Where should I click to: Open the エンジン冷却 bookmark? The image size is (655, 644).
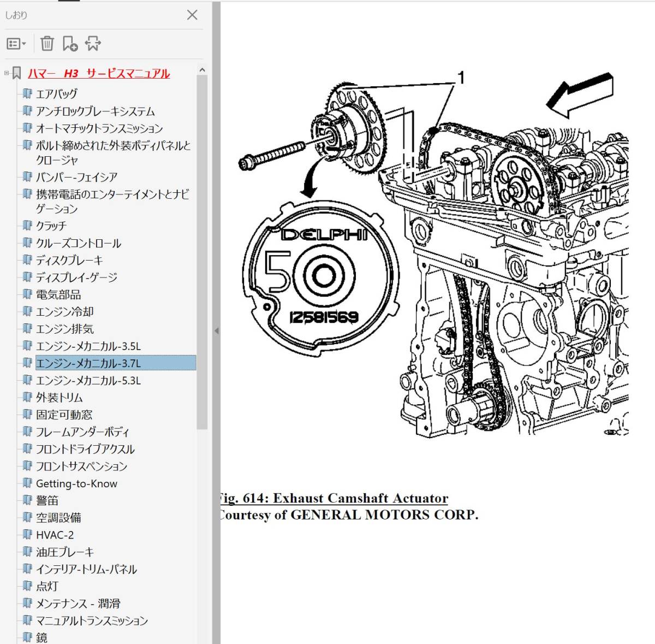64,312
